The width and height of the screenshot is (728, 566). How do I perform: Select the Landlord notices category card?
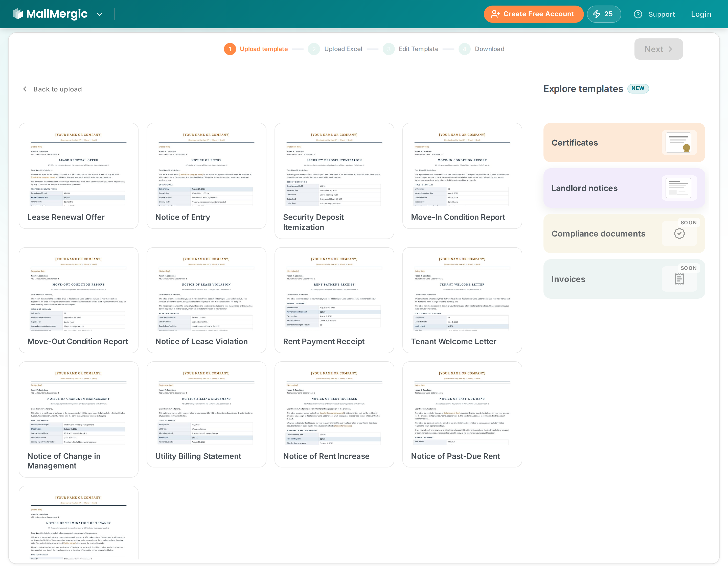[624, 188]
